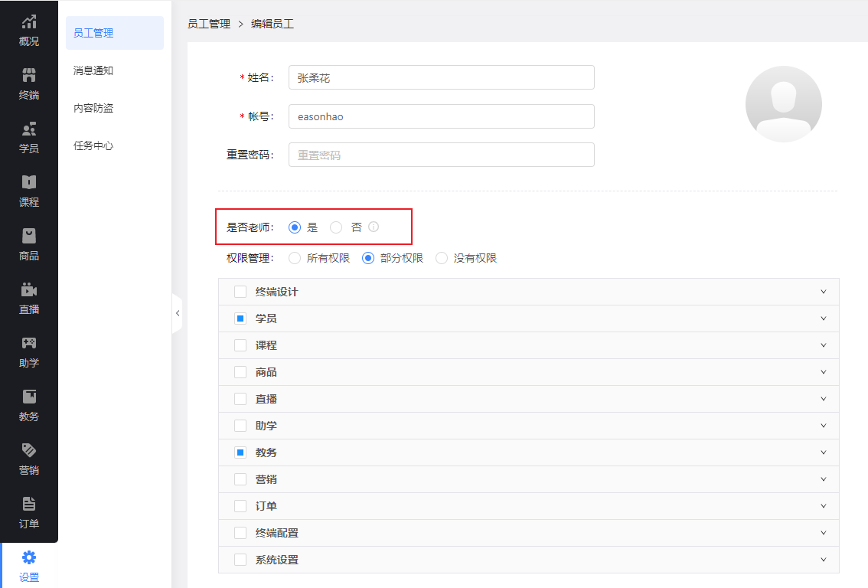
Task: Expand the 课程 permission row chevron
Action: pos(823,345)
